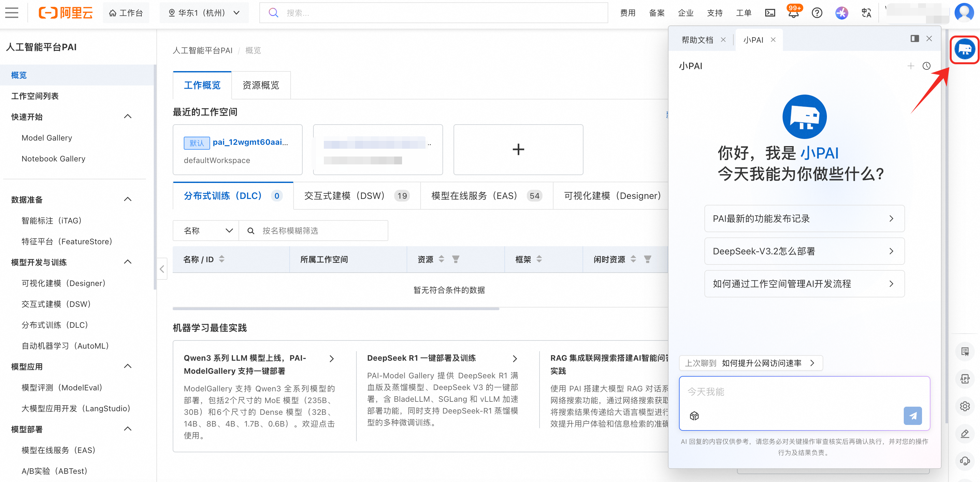Sort the 框架 column
The height and width of the screenshot is (482, 980).
point(539,259)
